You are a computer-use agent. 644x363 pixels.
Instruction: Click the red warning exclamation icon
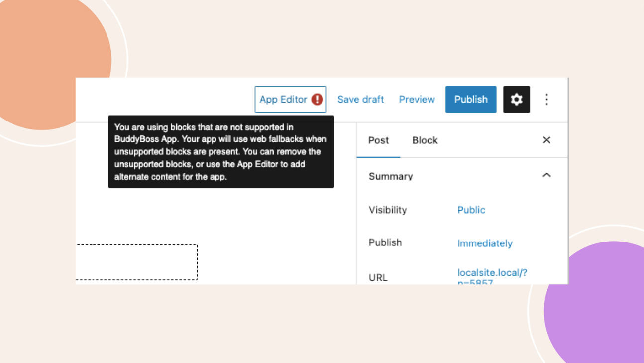tap(317, 99)
